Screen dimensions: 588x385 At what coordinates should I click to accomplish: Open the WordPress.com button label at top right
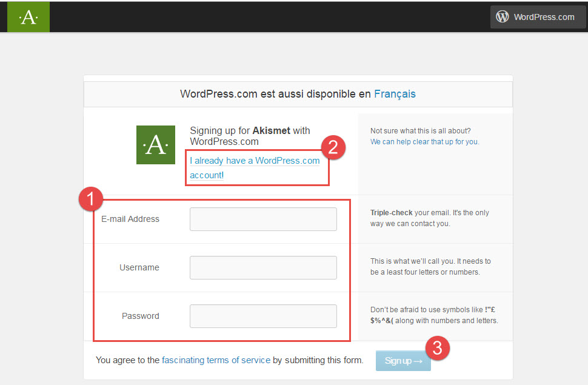[544, 17]
